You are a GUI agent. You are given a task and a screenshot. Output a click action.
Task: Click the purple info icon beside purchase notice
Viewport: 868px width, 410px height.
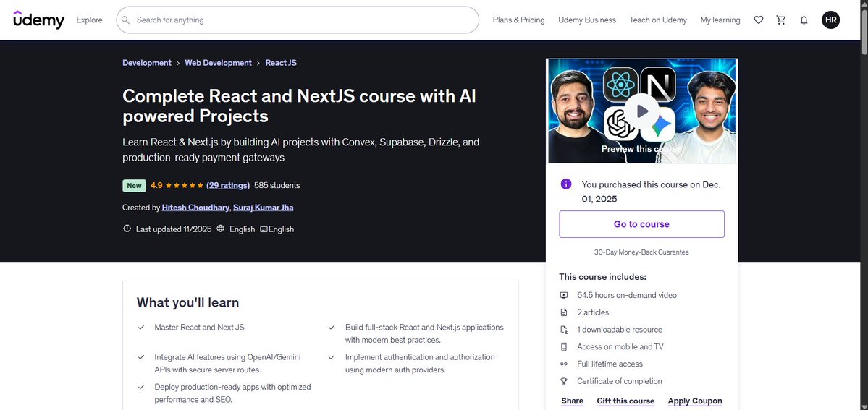tap(565, 184)
